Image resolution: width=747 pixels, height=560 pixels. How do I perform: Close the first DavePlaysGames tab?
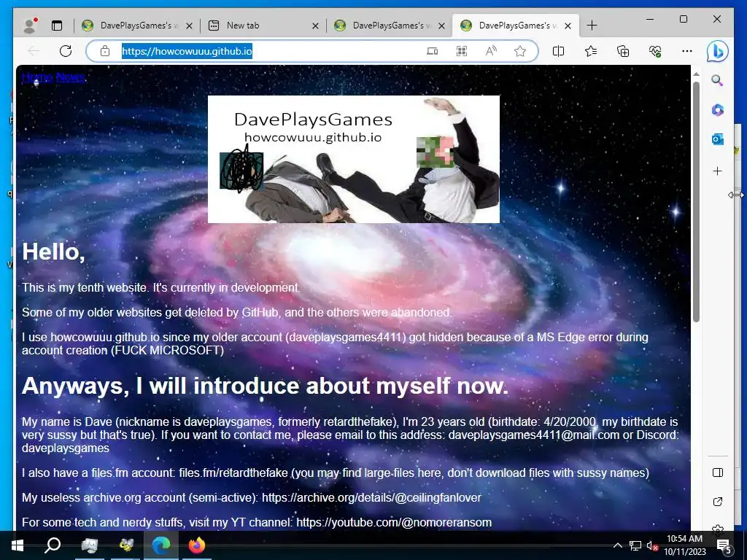click(189, 26)
